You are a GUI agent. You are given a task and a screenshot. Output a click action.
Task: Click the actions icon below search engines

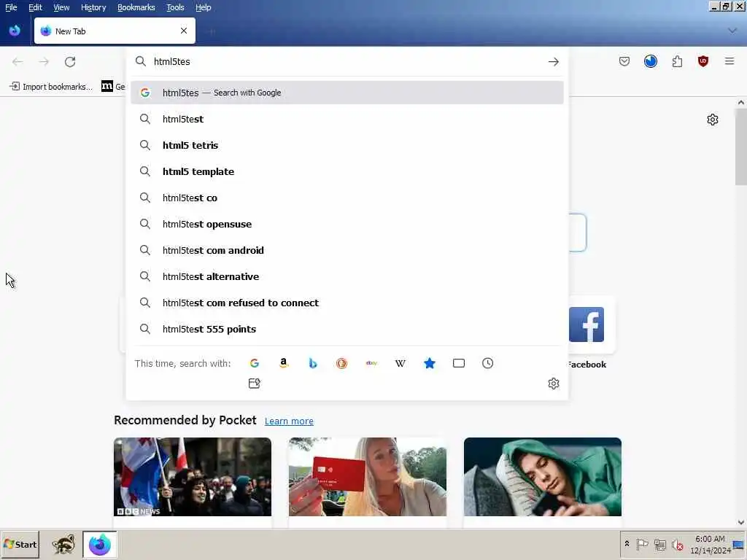(x=255, y=384)
